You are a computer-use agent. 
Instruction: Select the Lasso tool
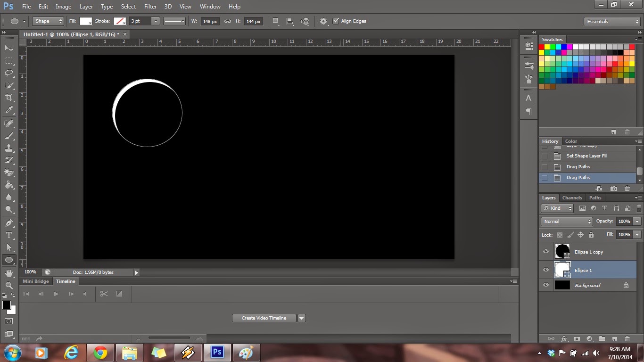coord(9,73)
